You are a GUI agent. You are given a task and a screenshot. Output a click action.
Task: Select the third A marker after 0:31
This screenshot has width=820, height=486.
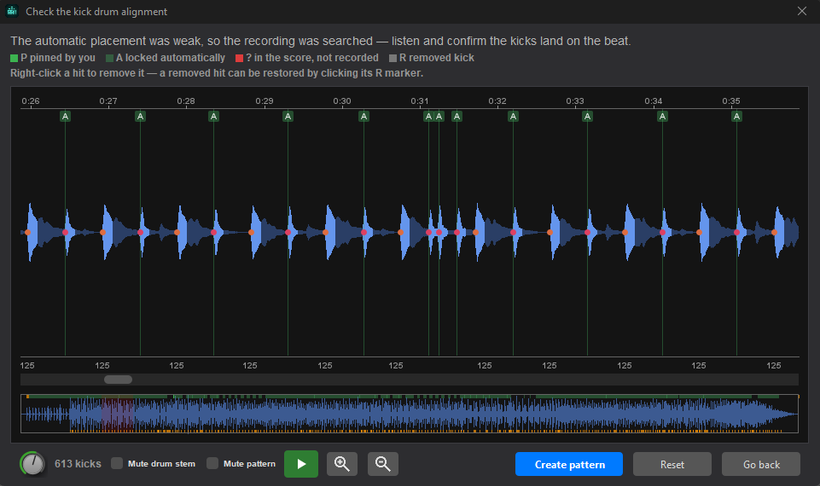click(x=457, y=116)
